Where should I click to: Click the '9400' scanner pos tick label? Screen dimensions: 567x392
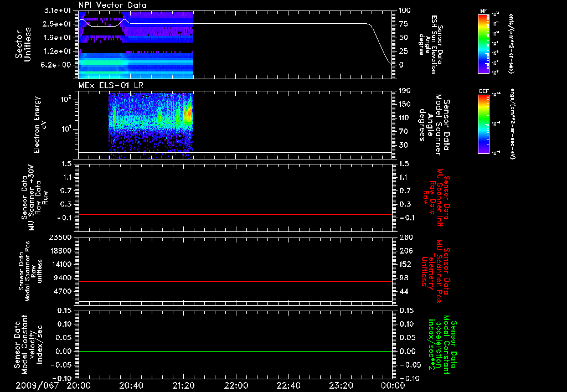tap(62, 278)
